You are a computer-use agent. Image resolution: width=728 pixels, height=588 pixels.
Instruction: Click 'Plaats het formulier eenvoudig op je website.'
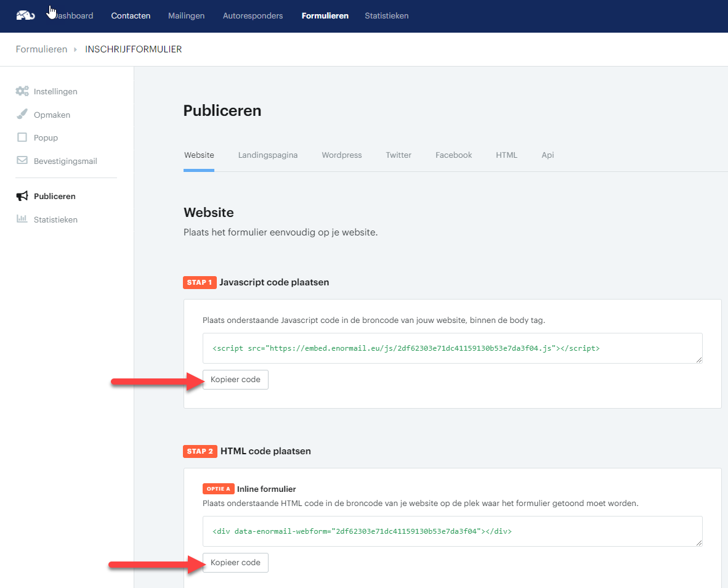[x=280, y=232]
